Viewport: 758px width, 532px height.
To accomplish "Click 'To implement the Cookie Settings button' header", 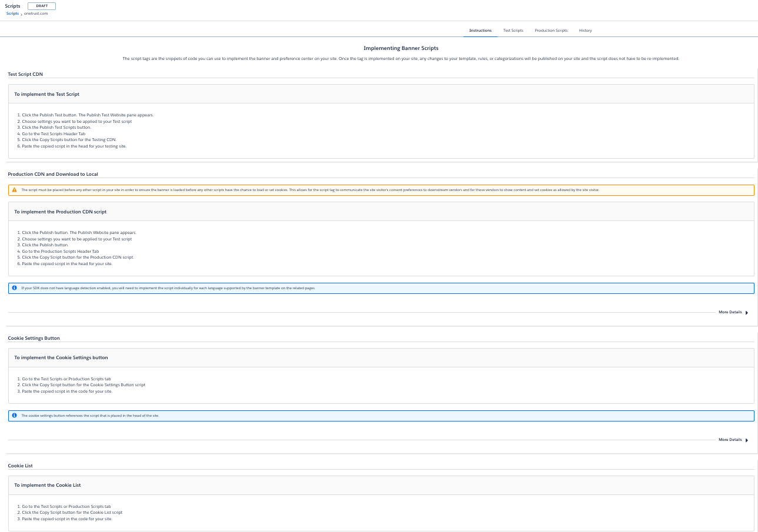I will (61, 357).
